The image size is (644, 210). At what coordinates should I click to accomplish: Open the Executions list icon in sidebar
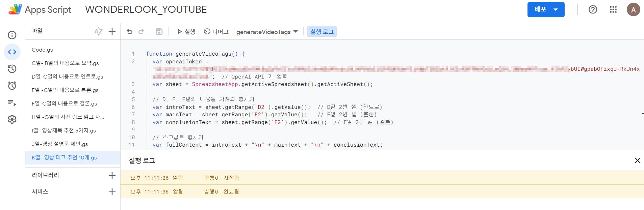tap(12, 102)
